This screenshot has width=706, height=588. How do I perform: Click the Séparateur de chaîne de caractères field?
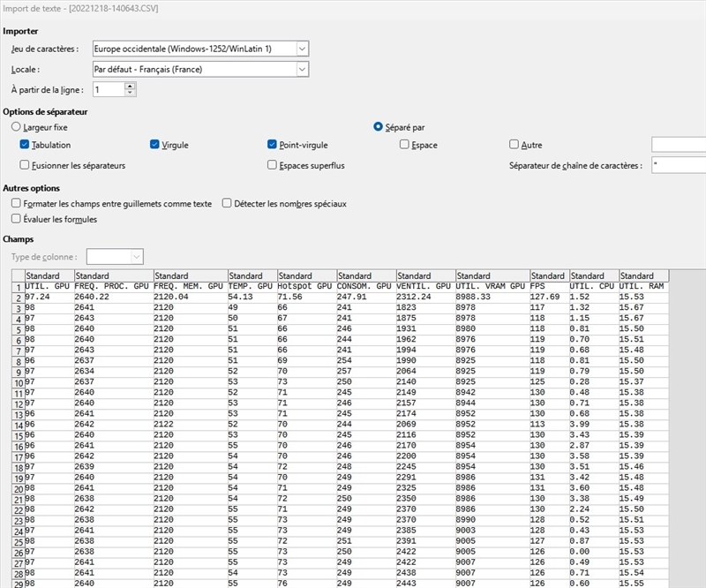click(678, 165)
